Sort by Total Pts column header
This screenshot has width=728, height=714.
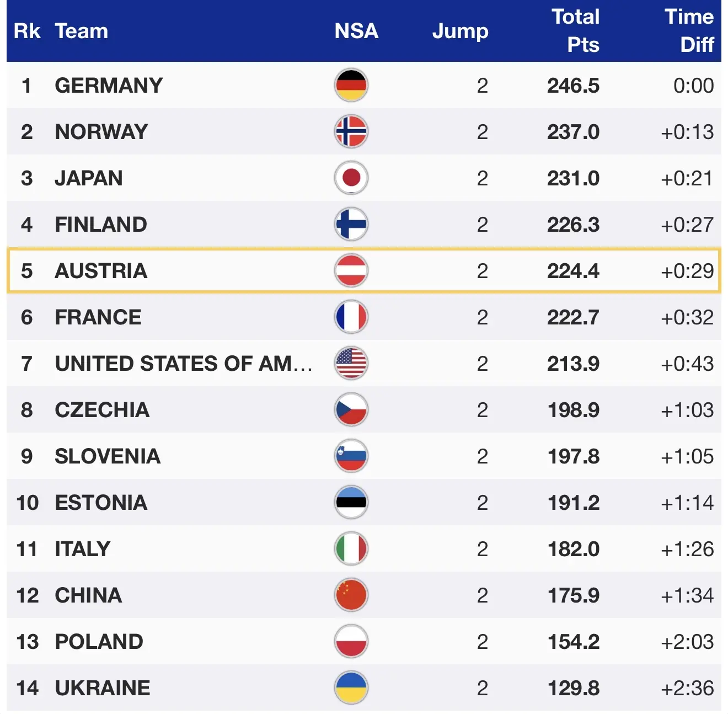[x=575, y=31]
